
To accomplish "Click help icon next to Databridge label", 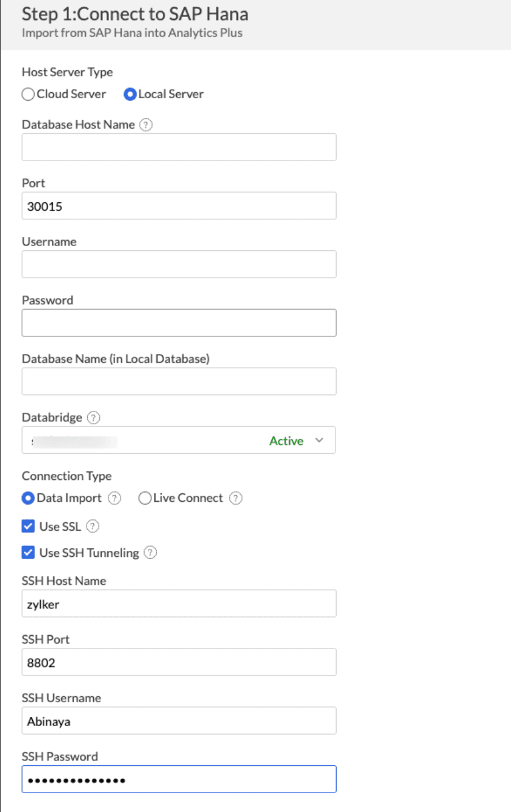I will (93, 418).
